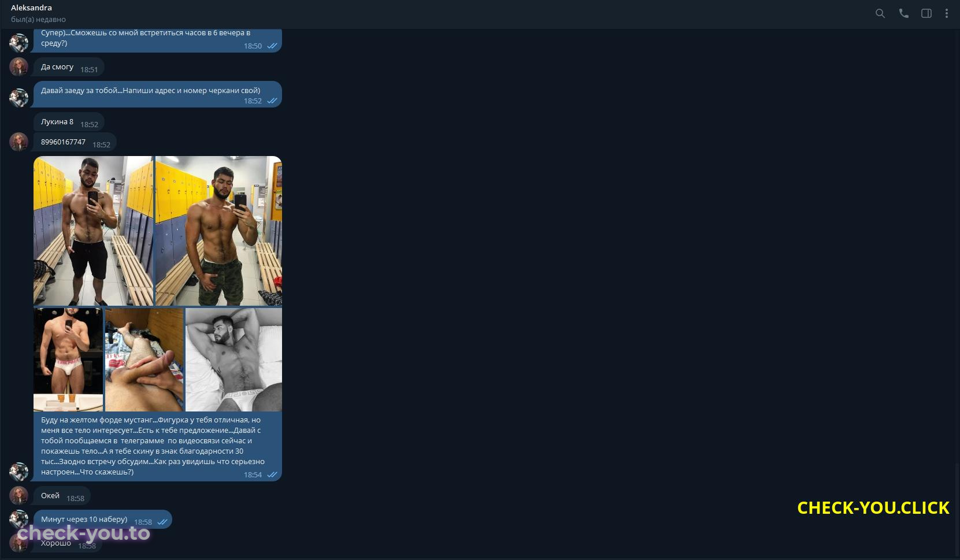Viewport: 960px width, 560px height.
Task: Click the read checkmarks on 'Минут через 10 наберу)'
Action: pos(162,522)
